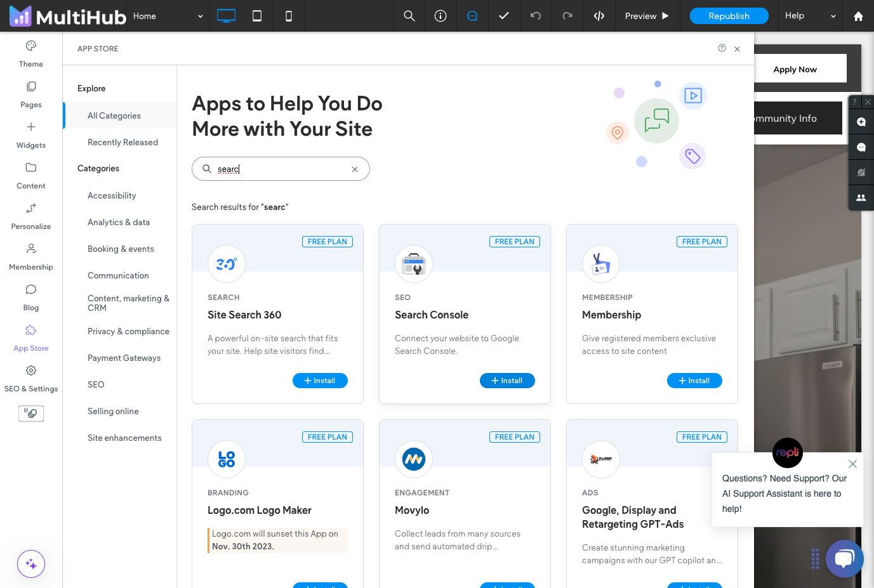Screen dimensions: 874x588
Task: Click the info icon in top bar
Action: click(440, 16)
